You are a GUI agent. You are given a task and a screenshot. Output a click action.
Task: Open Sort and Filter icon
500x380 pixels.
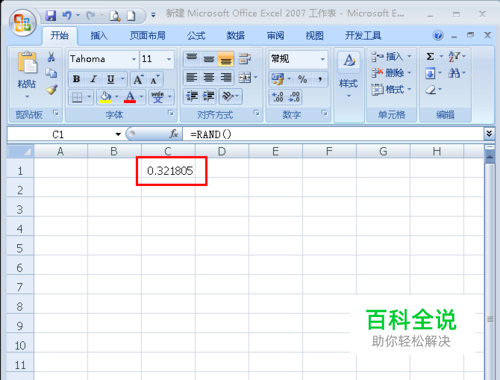454,56
